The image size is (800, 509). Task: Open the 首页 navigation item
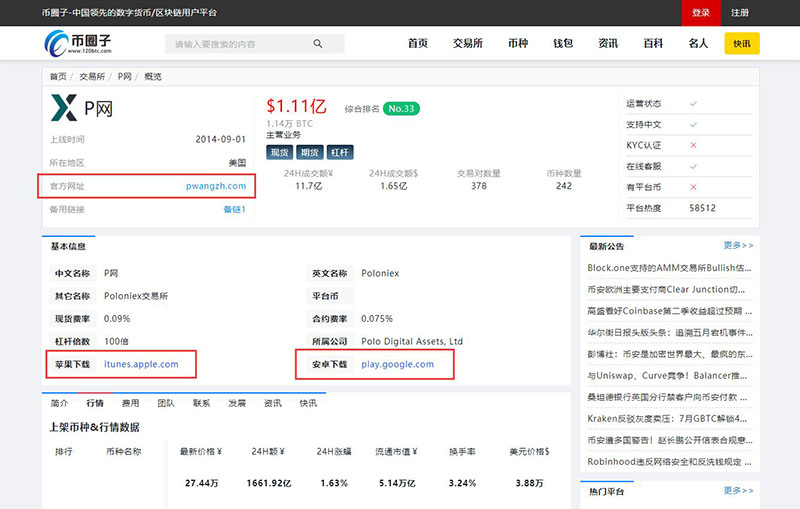tap(418, 43)
